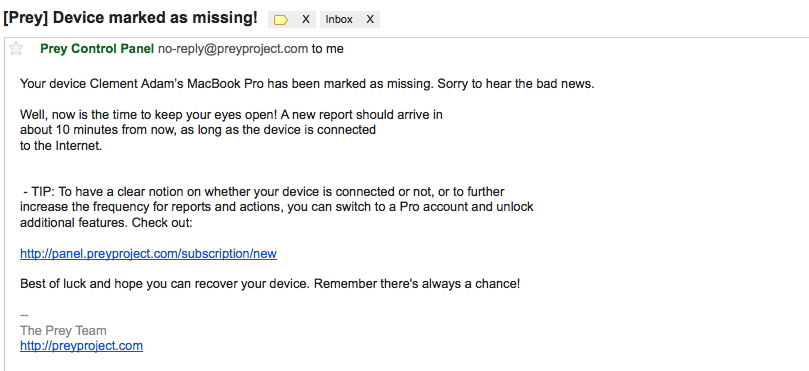Open the panel.preyproject.com subscription link
The image size is (809, 371).
[148, 254]
